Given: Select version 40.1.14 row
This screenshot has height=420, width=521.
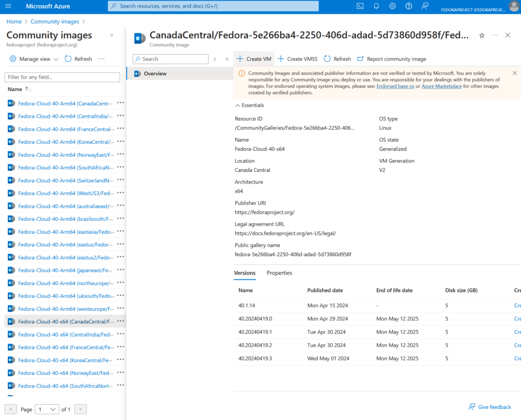Looking at the screenshot, I should [x=377, y=306].
